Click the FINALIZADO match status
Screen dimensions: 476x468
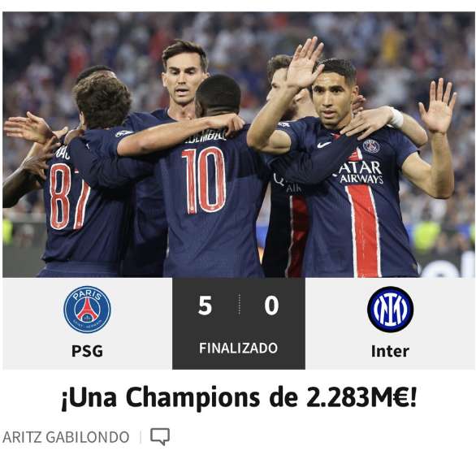click(x=238, y=348)
